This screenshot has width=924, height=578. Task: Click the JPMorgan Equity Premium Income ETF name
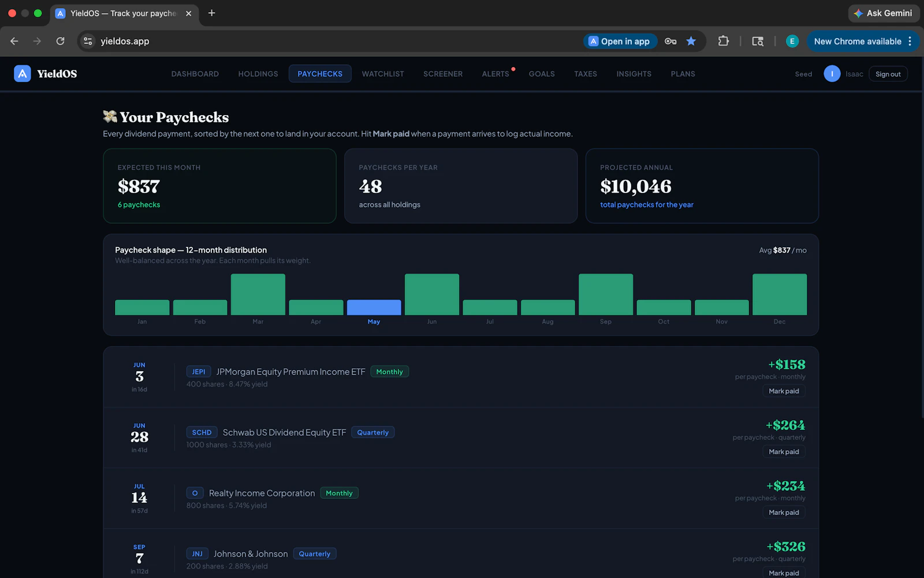pyautogui.click(x=290, y=372)
